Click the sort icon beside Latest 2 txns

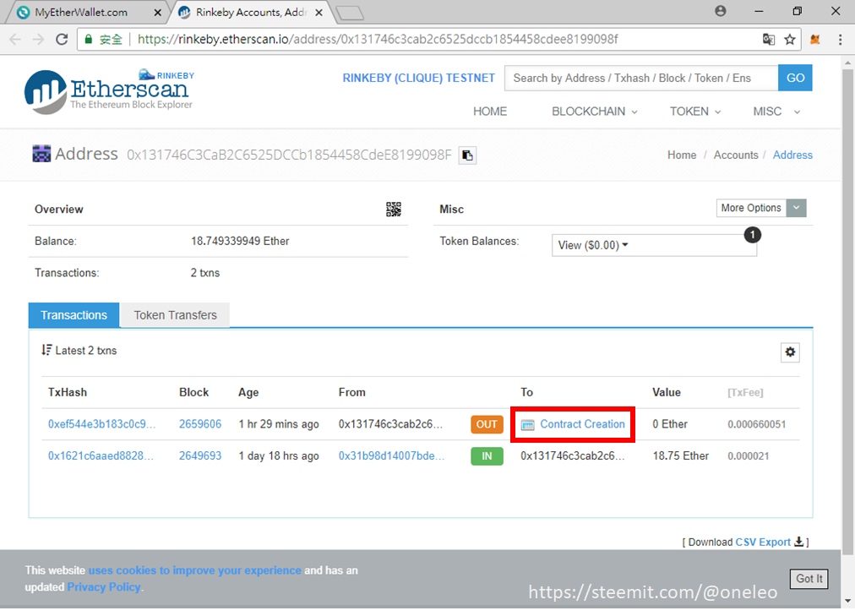pyautogui.click(x=47, y=350)
